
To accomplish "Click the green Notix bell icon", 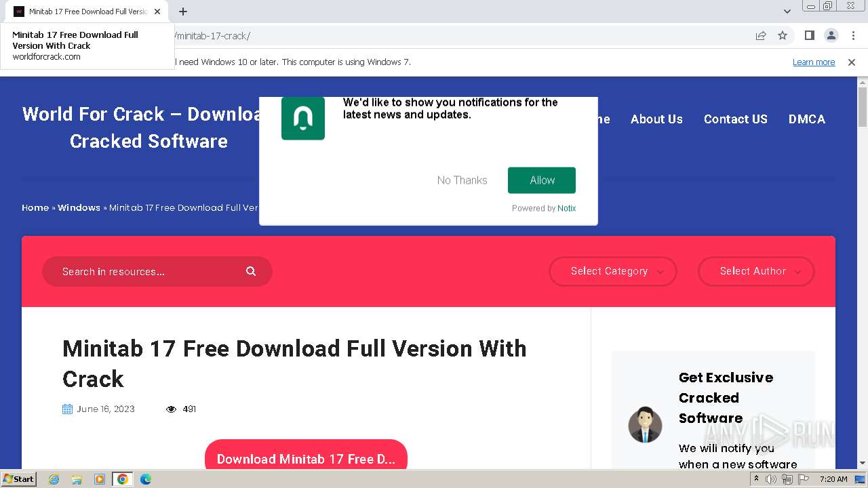I will [303, 118].
